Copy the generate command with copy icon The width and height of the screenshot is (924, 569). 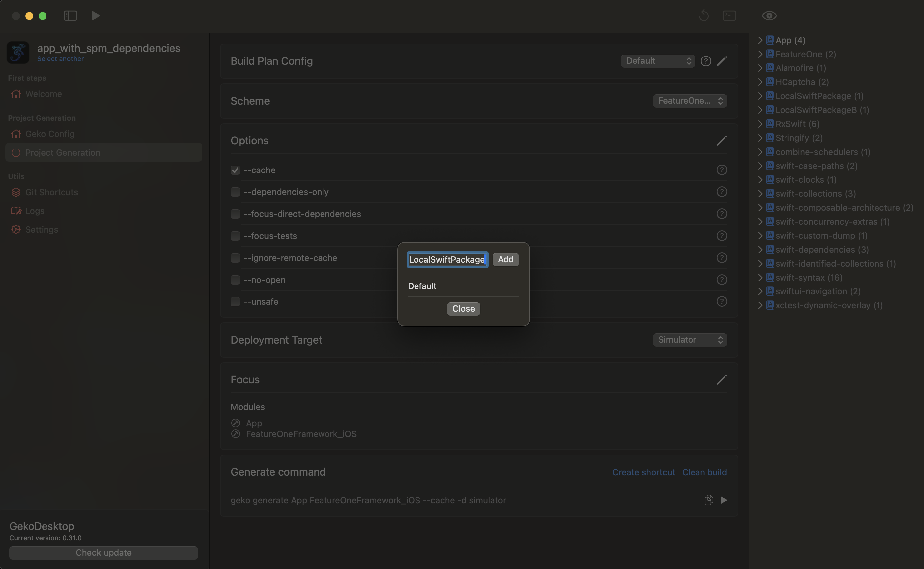click(708, 500)
